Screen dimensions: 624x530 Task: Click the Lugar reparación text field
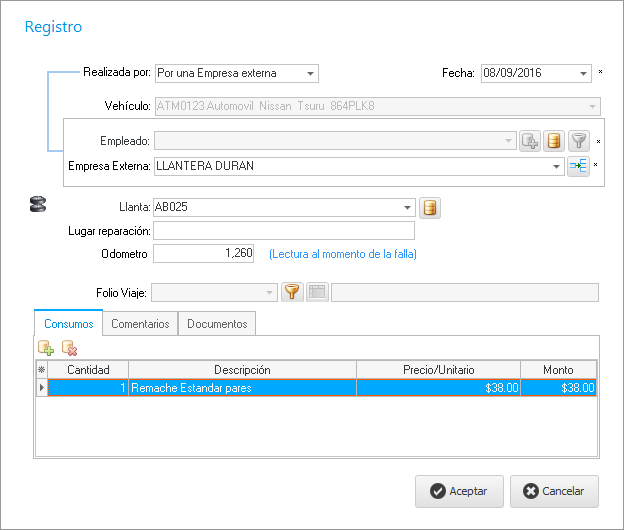(x=283, y=231)
